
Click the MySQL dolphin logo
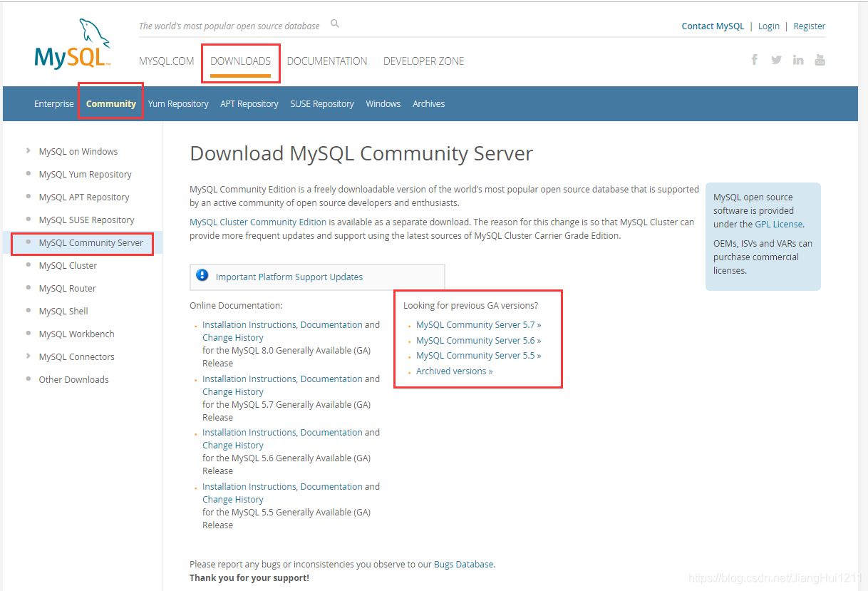coord(73,44)
